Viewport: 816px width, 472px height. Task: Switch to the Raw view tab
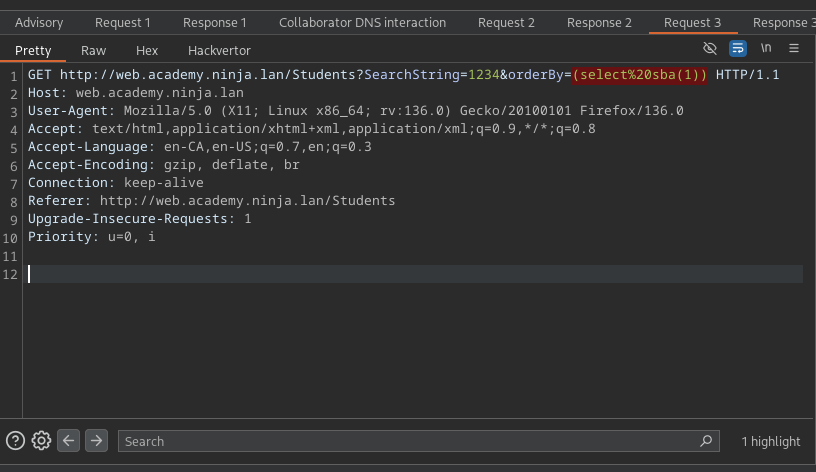[x=93, y=50]
